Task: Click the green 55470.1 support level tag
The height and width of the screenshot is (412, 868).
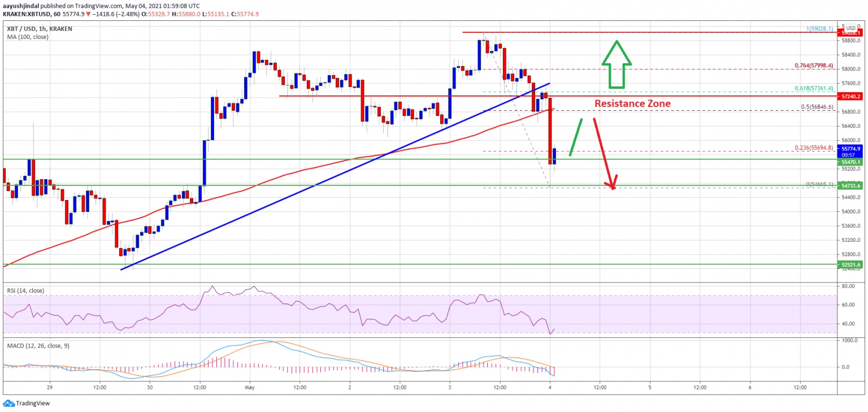Action: pyautogui.click(x=849, y=162)
